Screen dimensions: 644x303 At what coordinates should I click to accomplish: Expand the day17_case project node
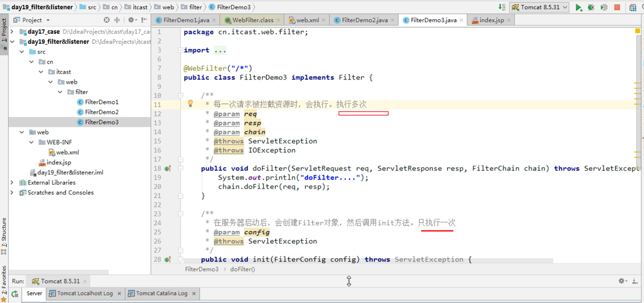click(x=12, y=31)
